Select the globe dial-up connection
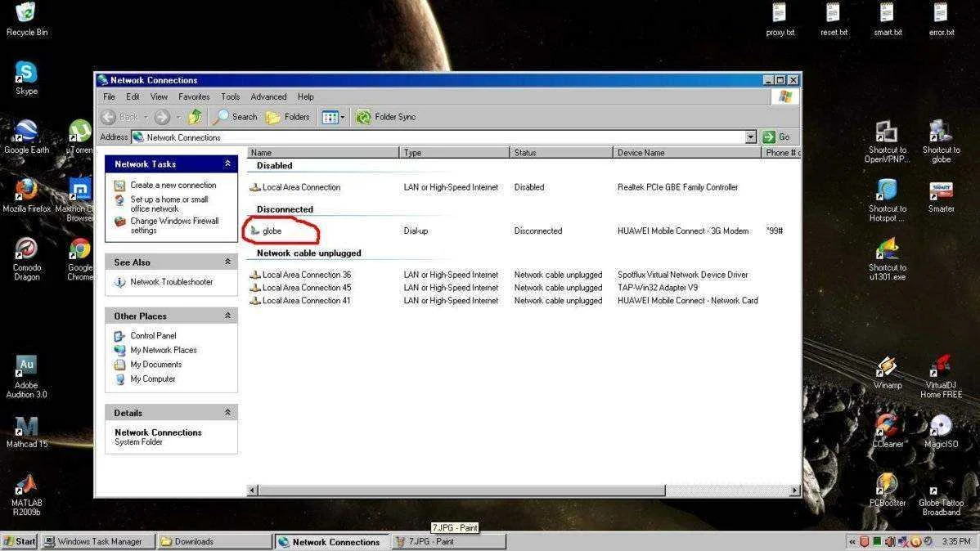The width and height of the screenshot is (980, 551). 272,231
